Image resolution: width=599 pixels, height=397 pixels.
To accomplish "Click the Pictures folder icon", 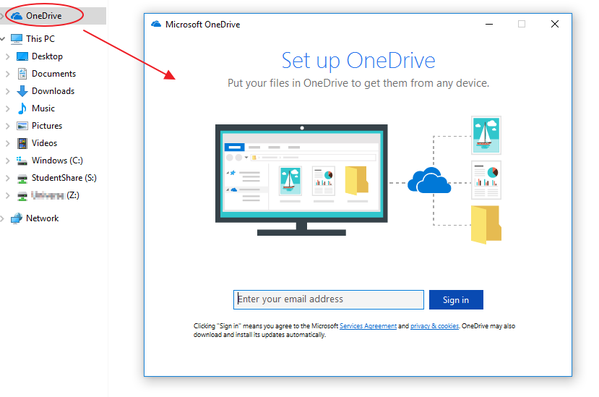I will tap(22, 126).
